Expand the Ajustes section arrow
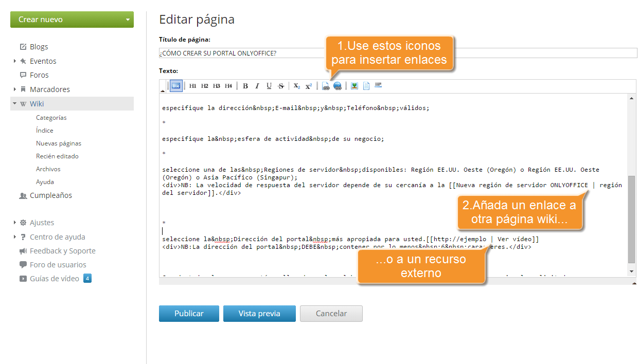Image resolution: width=638 pixels, height=364 pixels. point(15,223)
